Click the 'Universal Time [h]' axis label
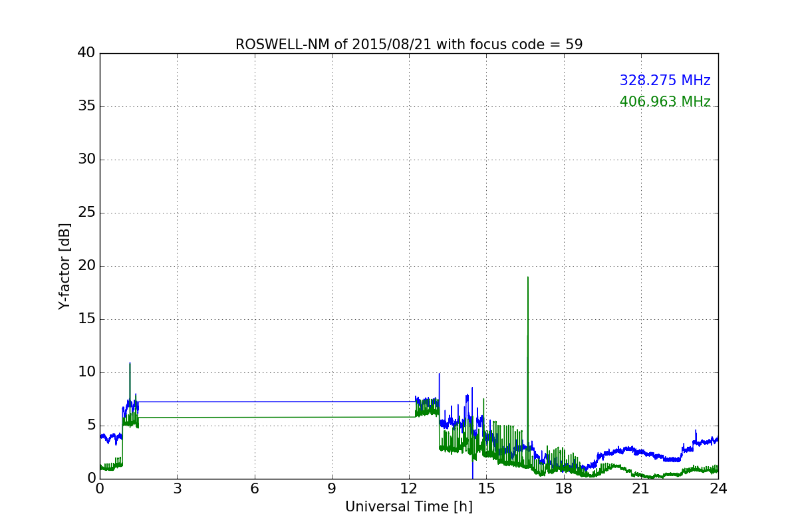 click(x=409, y=507)
